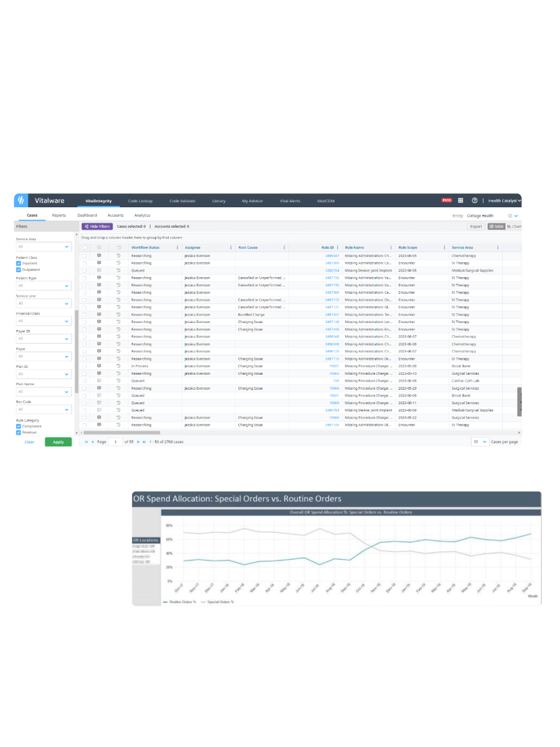
Task: Open history icon for rule 3496547 row
Action: [118, 255]
